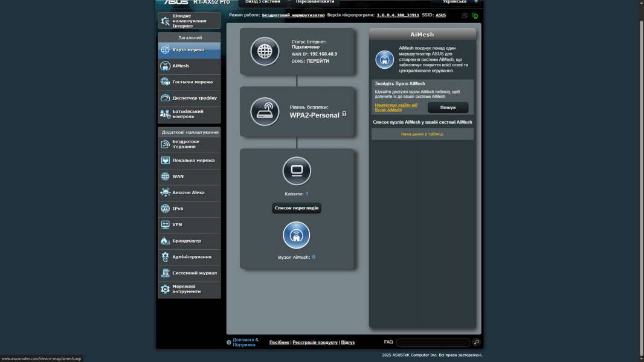Open Швидке налаштування Інтернет setup wizard
Image resolution: width=644 pixels, height=362 pixels.
189,21
